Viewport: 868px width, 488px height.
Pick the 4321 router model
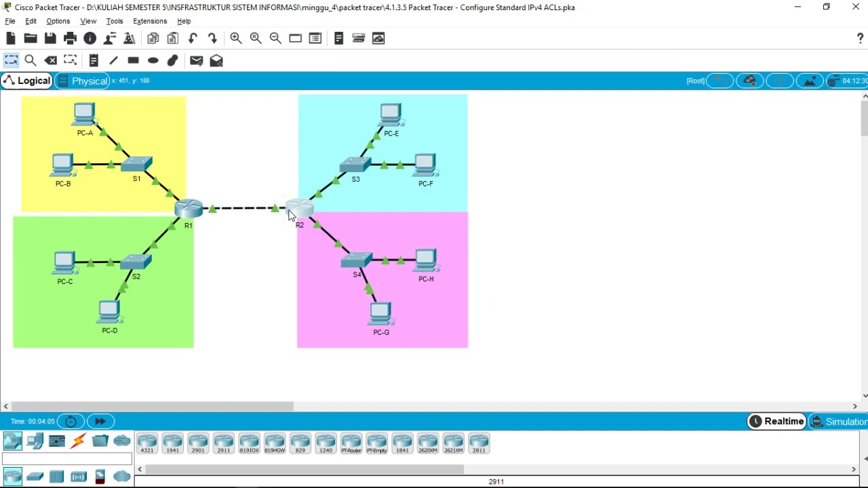pos(147,443)
